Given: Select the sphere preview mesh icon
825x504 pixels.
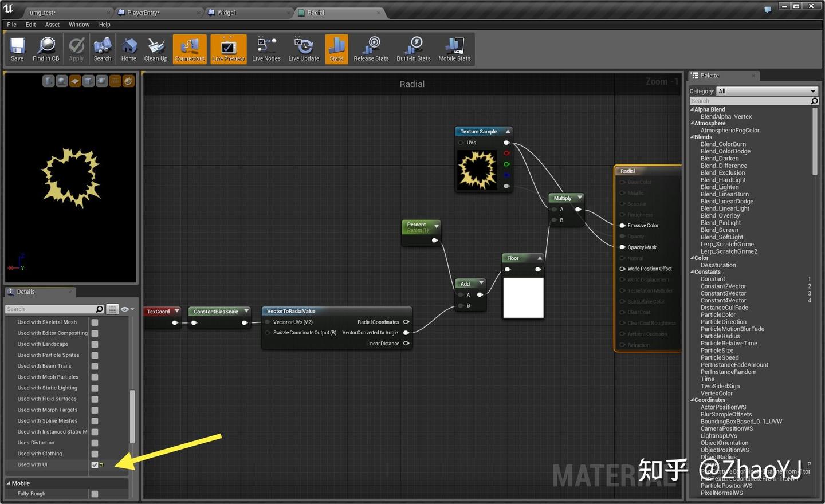Looking at the screenshot, I should [61, 81].
